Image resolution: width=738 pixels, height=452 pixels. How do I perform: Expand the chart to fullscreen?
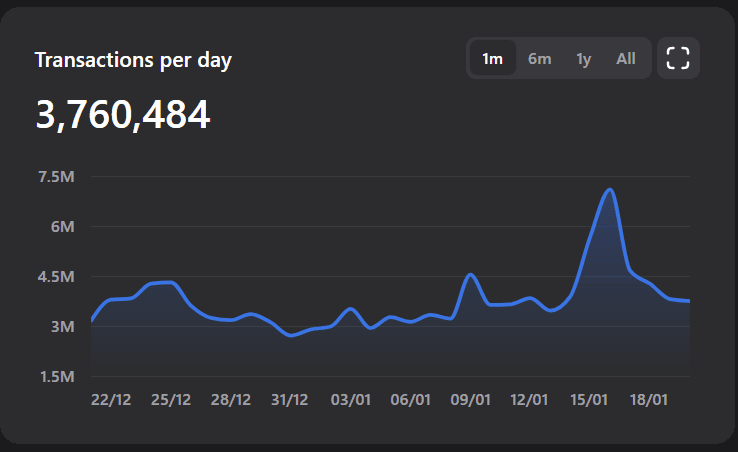pyautogui.click(x=678, y=58)
